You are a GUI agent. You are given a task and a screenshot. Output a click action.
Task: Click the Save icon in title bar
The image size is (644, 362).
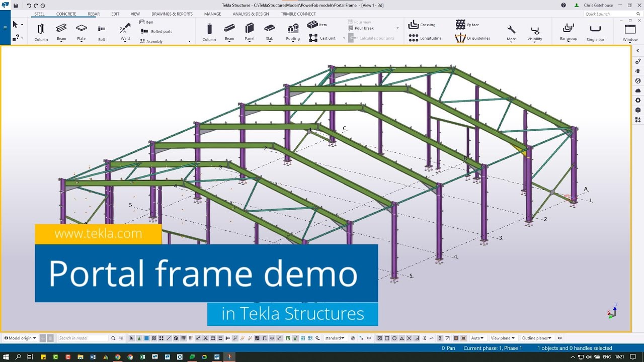(16, 6)
